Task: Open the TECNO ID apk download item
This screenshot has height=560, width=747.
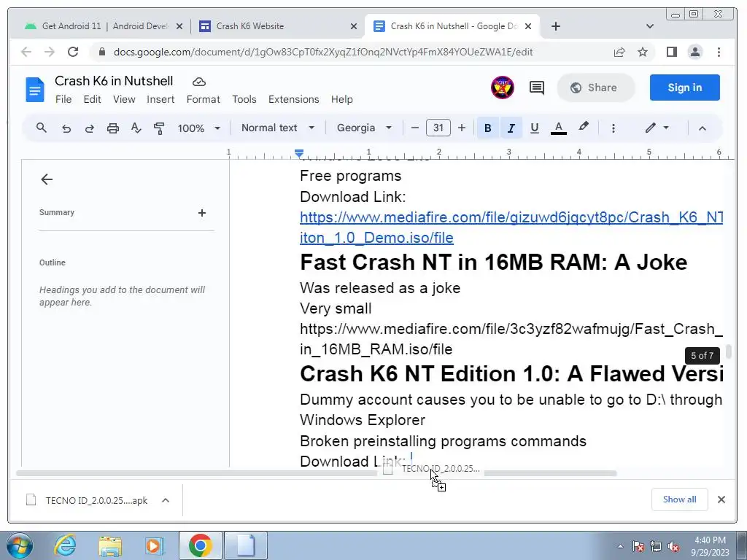Action: (x=88, y=500)
